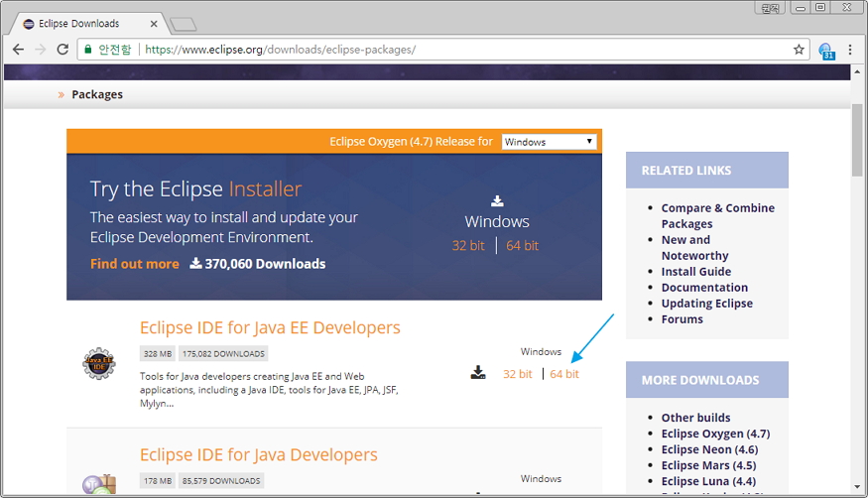Viewport: 868px width, 498px height.
Task: Open the blue globe extension icon
Action: tap(826, 51)
